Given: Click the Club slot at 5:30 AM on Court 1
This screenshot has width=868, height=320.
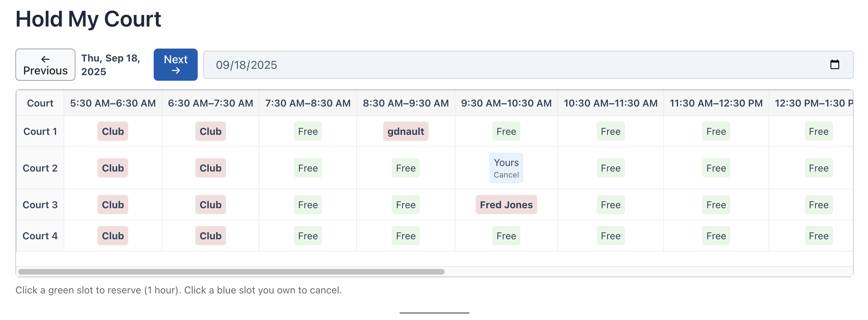Looking at the screenshot, I should [x=112, y=131].
